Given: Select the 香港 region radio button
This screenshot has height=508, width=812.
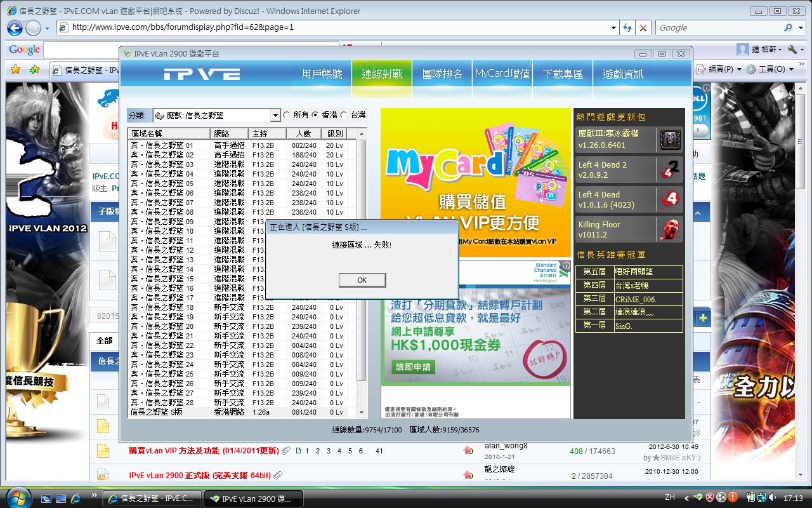Looking at the screenshot, I should point(315,115).
